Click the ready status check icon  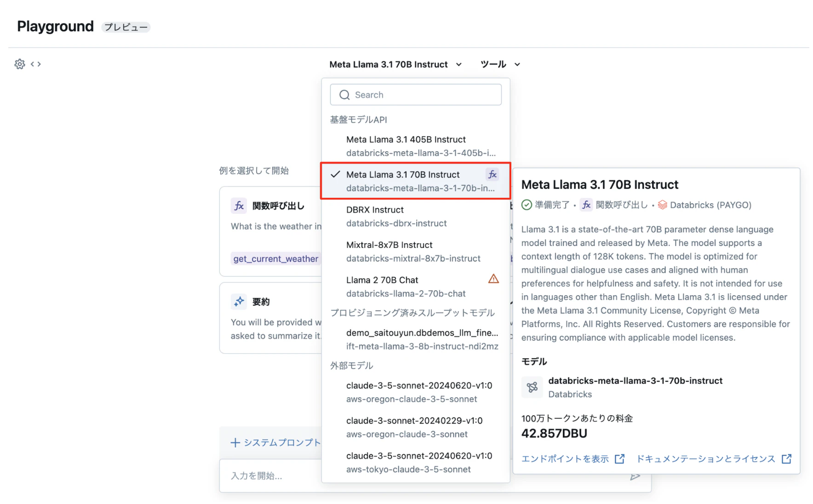pos(527,205)
